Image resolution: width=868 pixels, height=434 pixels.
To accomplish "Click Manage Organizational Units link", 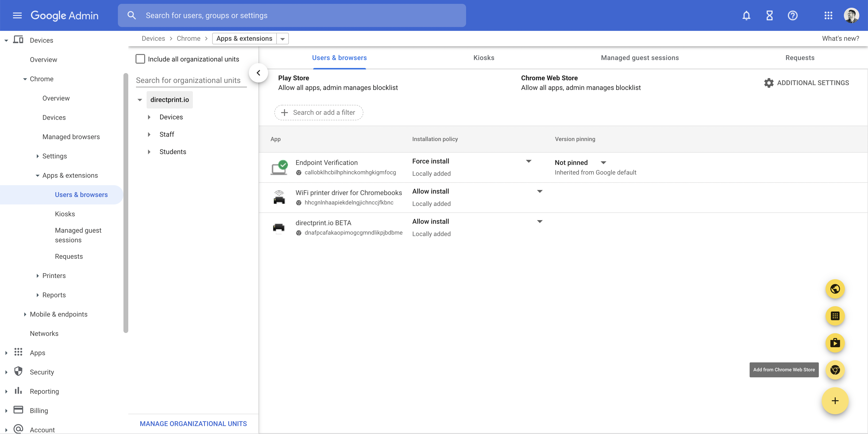I will tap(193, 424).
